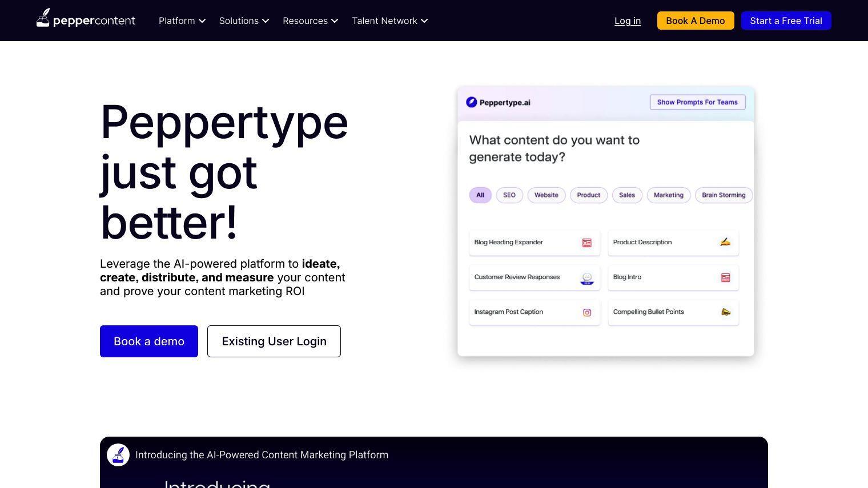Click the Product Description writing hand icon
Viewport: 868px width, 488px height.
(x=725, y=242)
